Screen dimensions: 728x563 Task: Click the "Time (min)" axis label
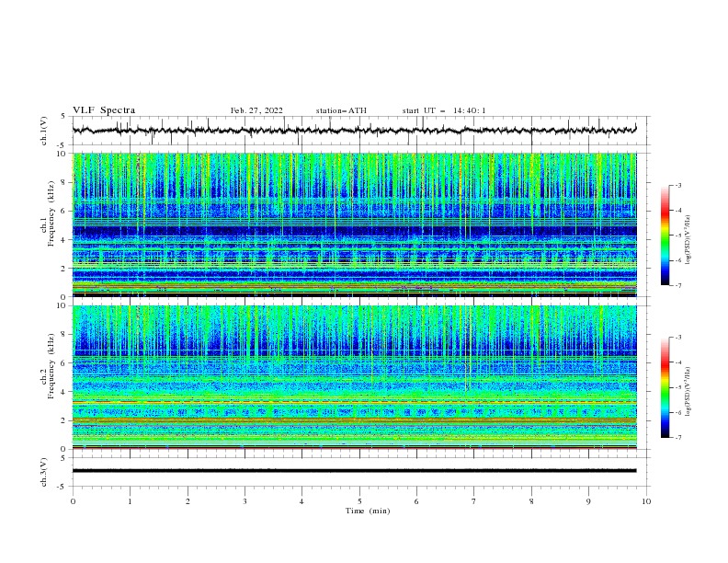[368, 511]
